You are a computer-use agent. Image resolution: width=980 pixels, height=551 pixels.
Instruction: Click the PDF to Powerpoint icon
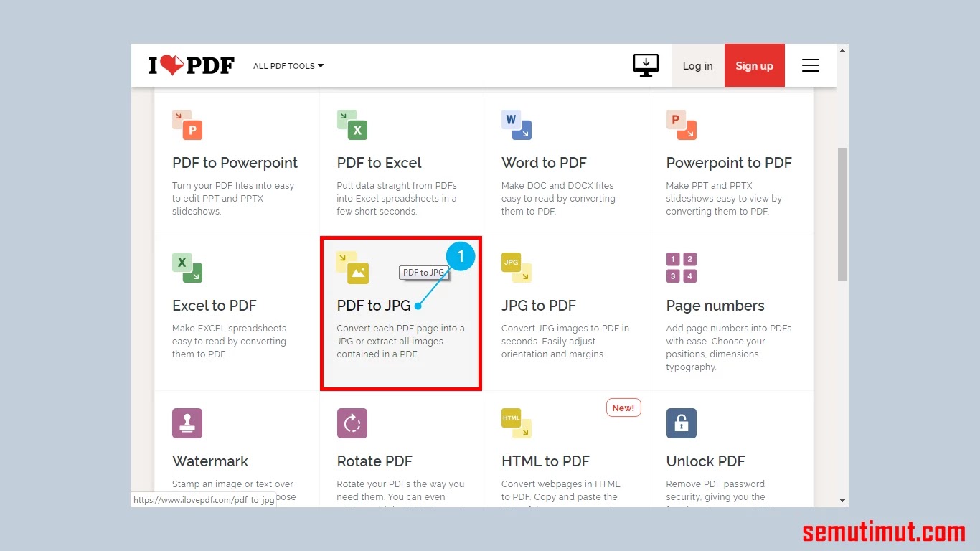187,125
